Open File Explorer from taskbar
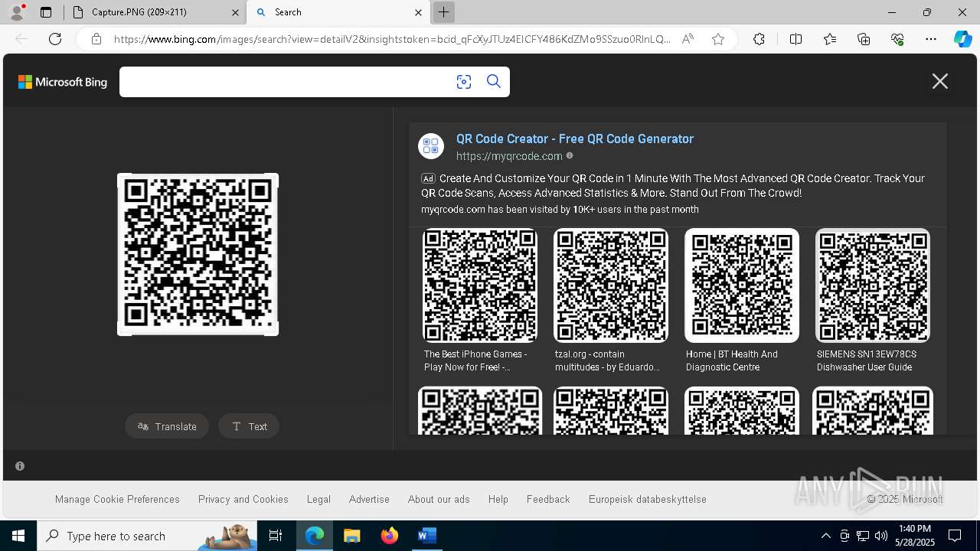Screen dimensions: 980x551 pos(351,536)
